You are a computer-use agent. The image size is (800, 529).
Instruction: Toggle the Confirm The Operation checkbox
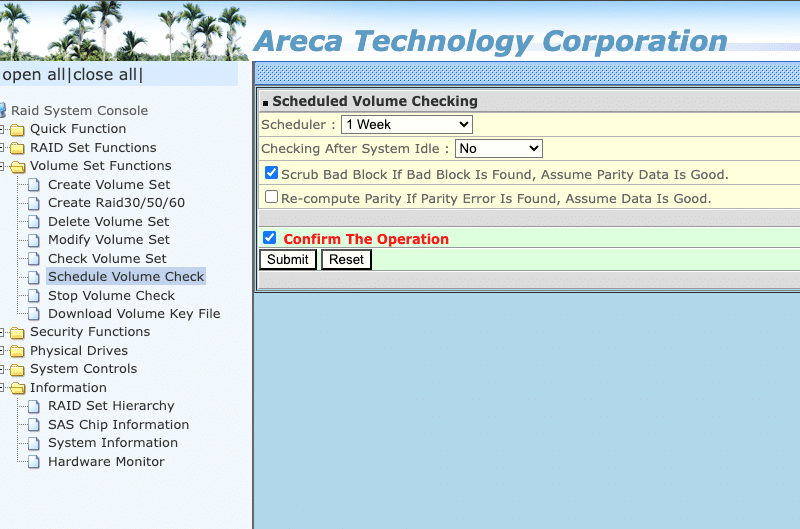coord(269,238)
